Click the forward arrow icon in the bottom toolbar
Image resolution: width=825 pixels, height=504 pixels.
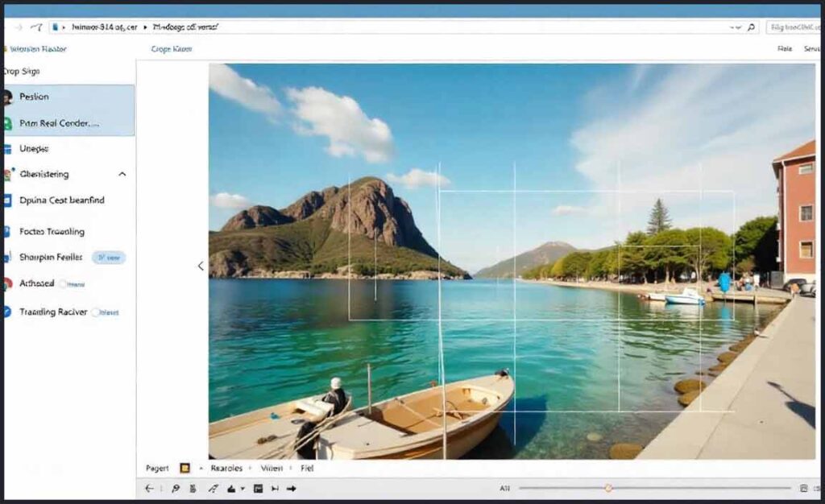pyautogui.click(x=292, y=487)
